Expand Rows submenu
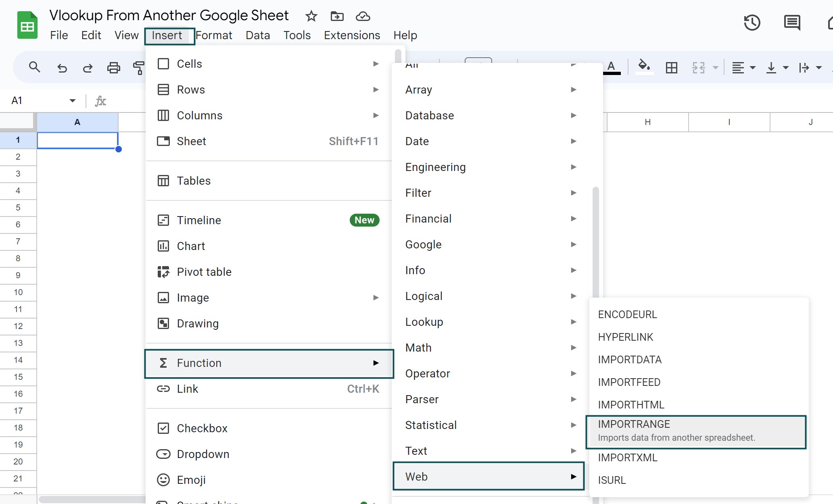Image resolution: width=833 pixels, height=504 pixels. 268,90
